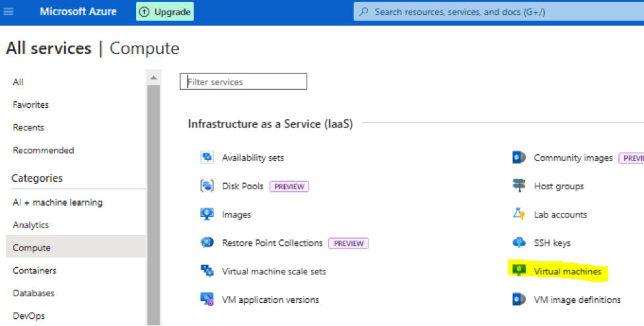This screenshot has height=326, width=644.
Task: Click the Availability sets icon
Action: point(207,157)
